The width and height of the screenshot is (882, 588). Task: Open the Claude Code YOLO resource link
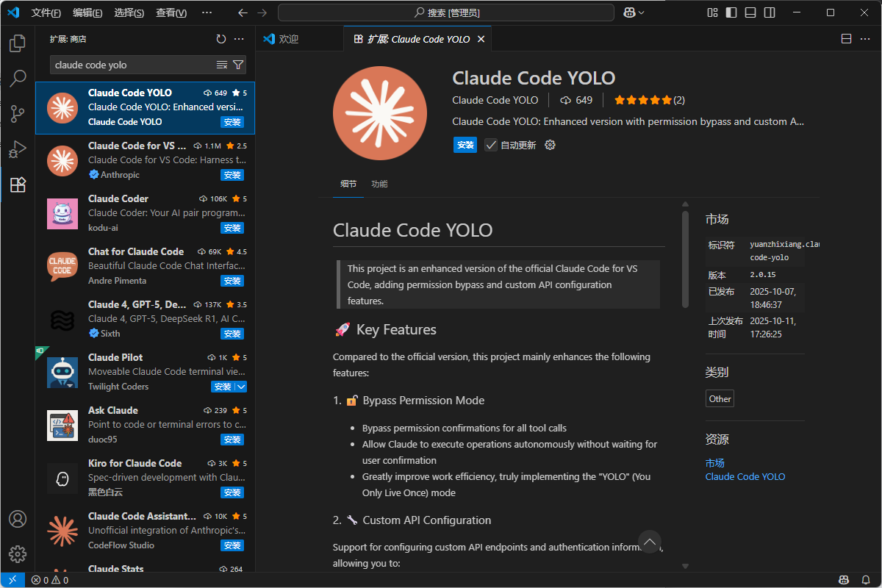745,476
